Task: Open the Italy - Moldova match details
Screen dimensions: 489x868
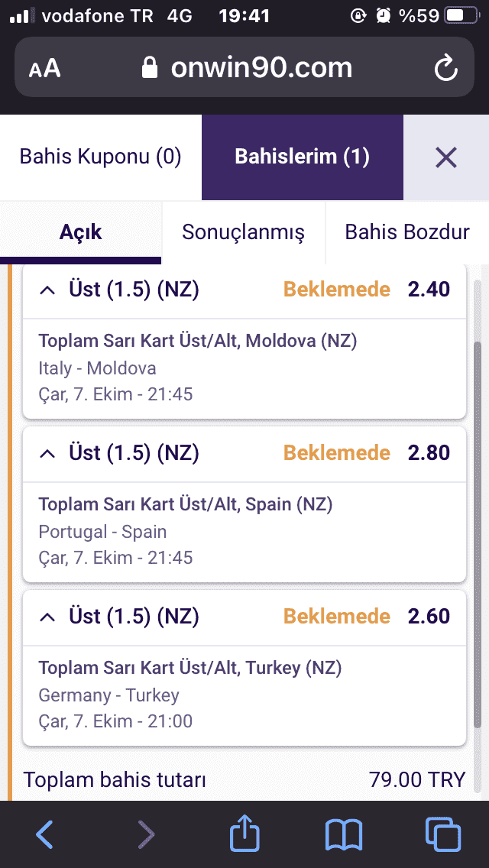Action: point(98,368)
